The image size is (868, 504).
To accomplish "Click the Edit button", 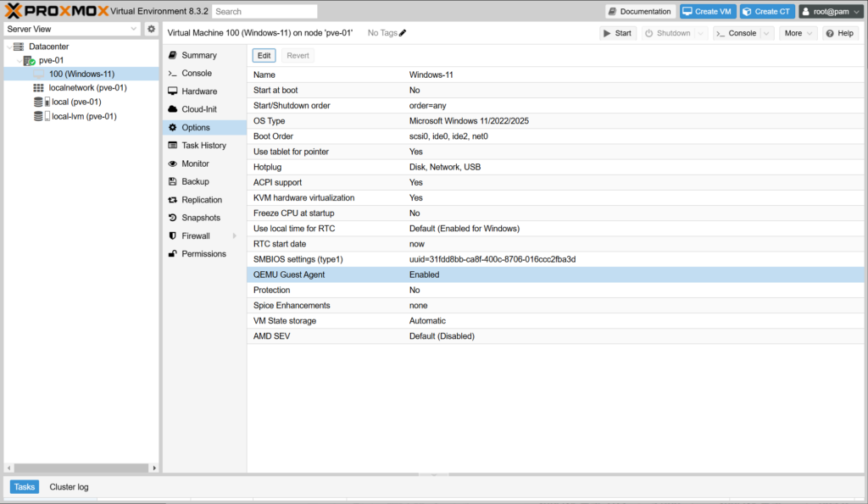I will point(264,55).
